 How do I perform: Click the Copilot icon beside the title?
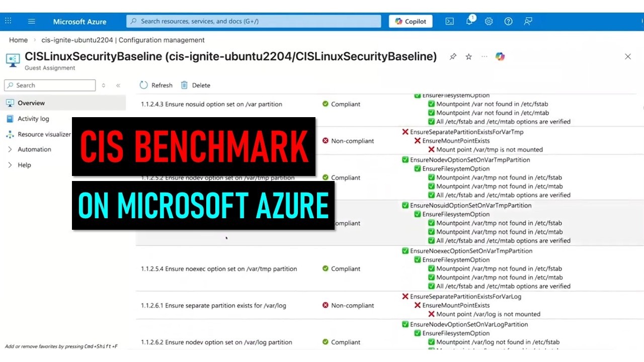[500, 57]
